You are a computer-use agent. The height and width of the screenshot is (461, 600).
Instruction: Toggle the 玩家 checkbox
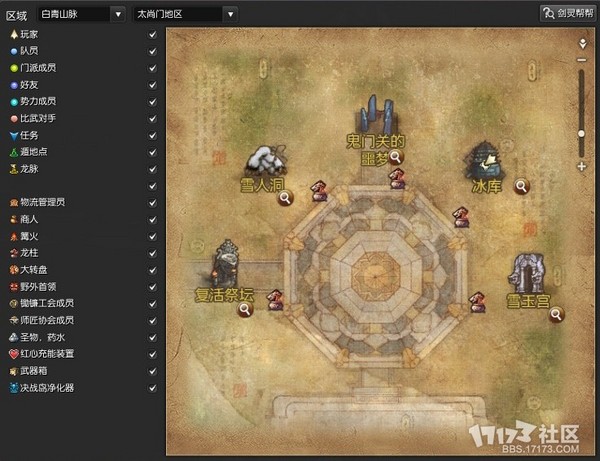pyautogui.click(x=152, y=34)
